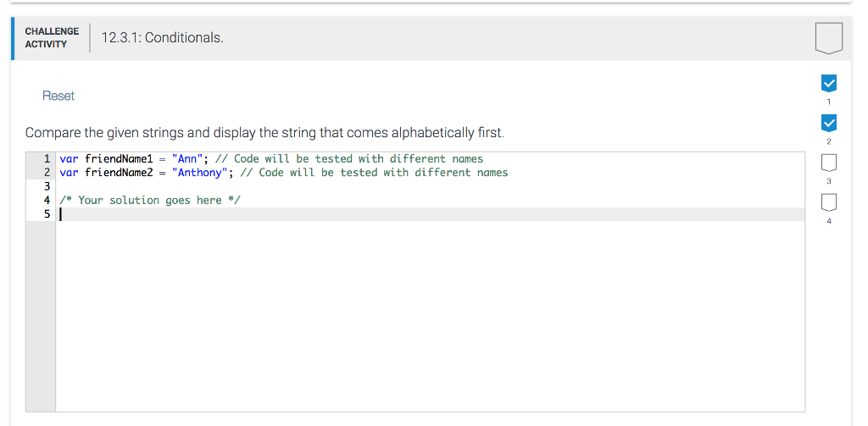Click the line 1 test comment text
The height and width of the screenshot is (426, 868).
[x=348, y=158]
